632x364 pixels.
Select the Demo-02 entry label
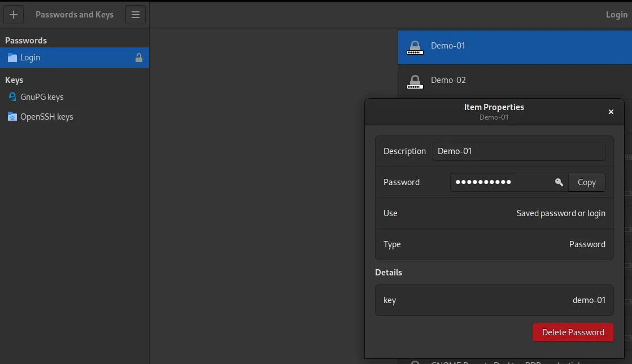(448, 80)
